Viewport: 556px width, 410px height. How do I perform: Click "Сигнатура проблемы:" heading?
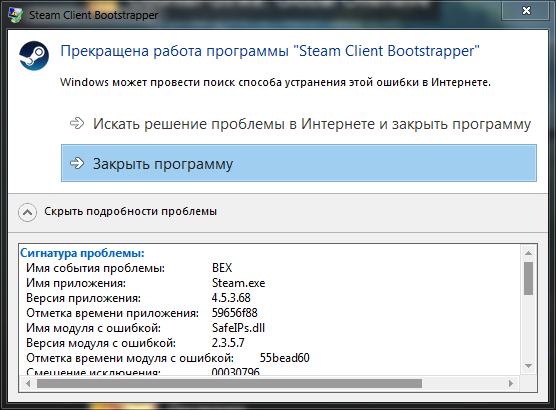click(82, 253)
